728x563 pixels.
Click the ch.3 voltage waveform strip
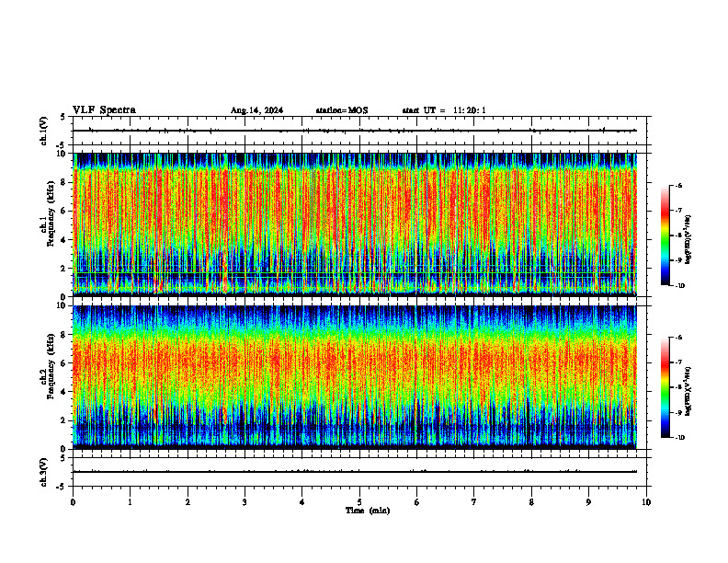point(359,472)
